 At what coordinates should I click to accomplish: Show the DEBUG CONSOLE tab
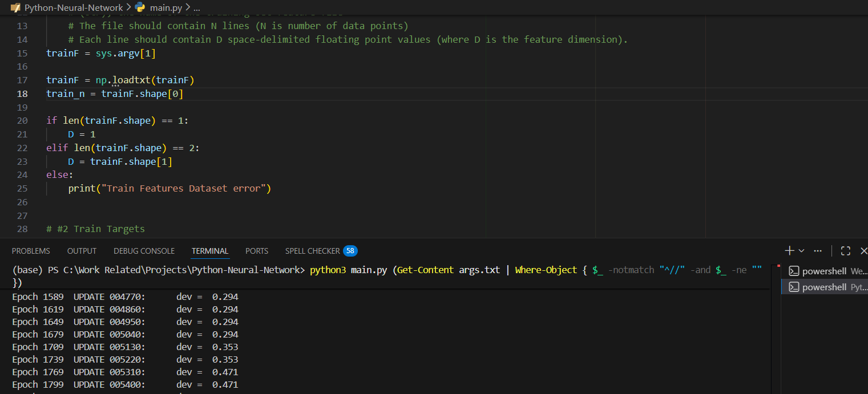(x=144, y=251)
